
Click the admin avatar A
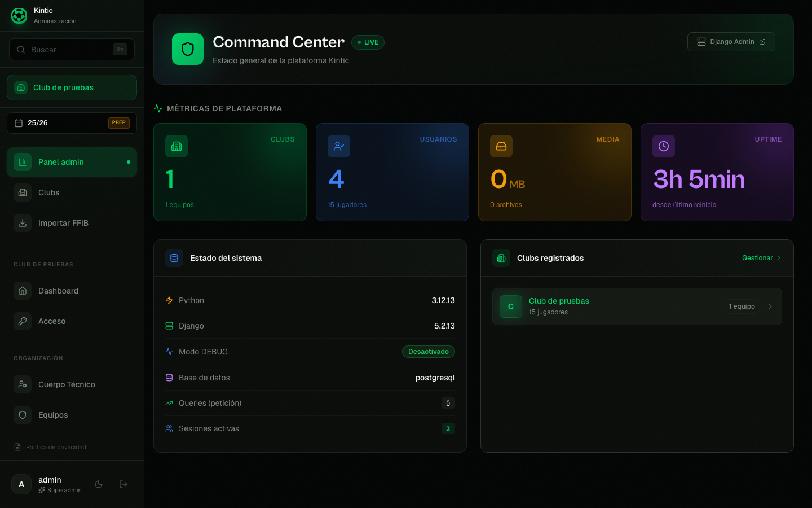click(x=21, y=484)
